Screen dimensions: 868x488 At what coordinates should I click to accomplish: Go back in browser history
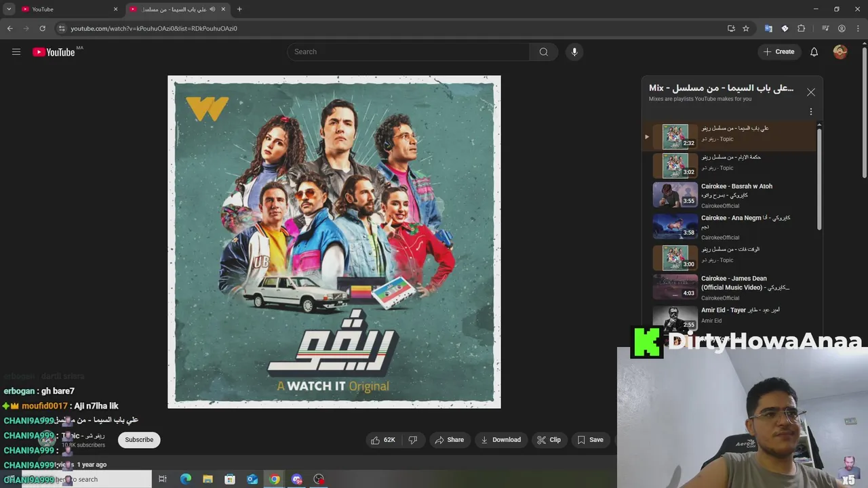click(x=9, y=28)
